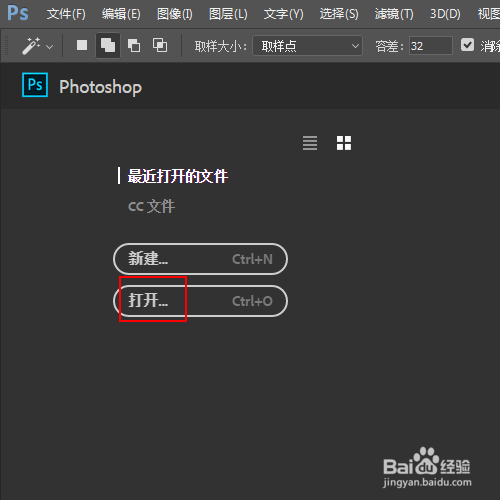
Task: Toggle the 消除锯齿 anti-alias checkbox
Action: pyautogui.click(x=467, y=45)
